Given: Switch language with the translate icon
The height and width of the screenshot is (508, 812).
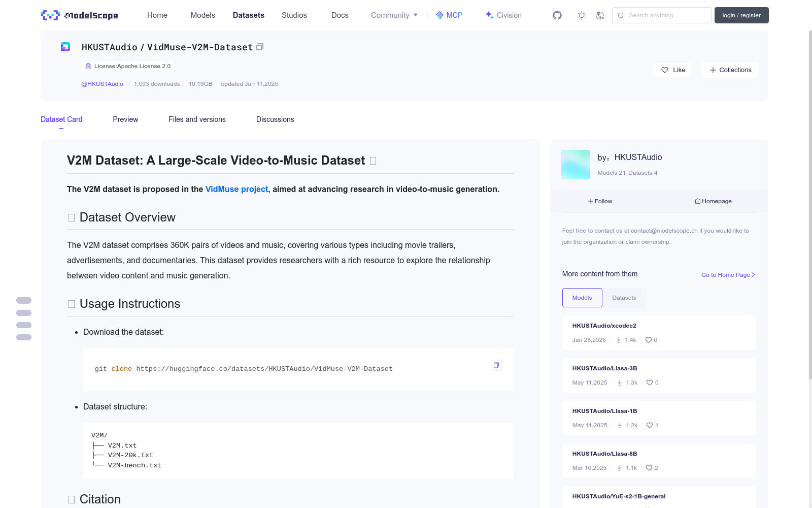Looking at the screenshot, I should click(600, 15).
